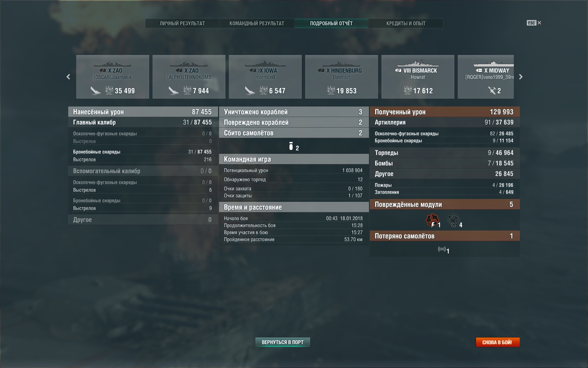Screen dimensions: 588x368
Task: Click crossed planes icon on Midway card
Action: click(492, 90)
